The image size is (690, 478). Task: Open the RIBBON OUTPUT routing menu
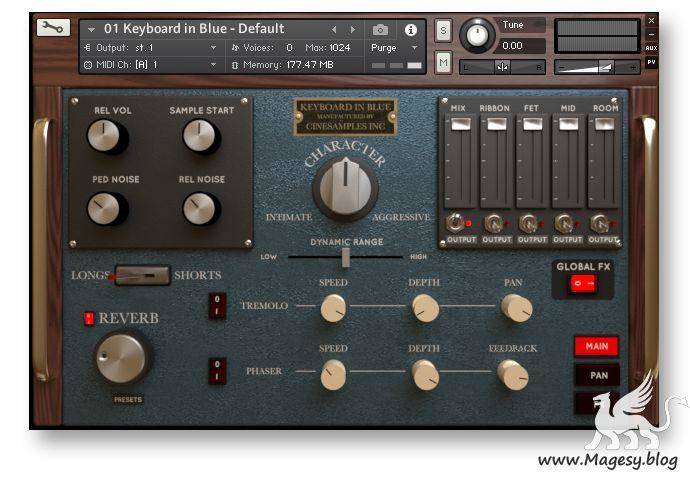[497, 239]
